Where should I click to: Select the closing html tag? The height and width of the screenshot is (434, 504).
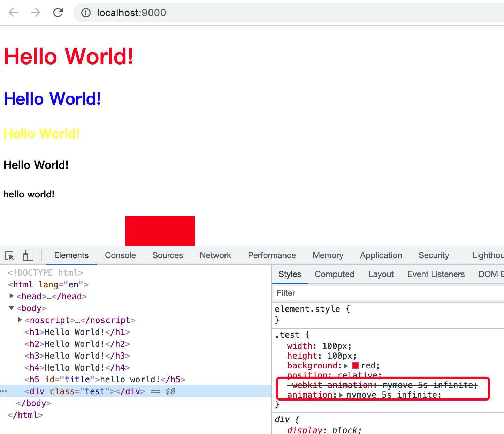(25, 415)
